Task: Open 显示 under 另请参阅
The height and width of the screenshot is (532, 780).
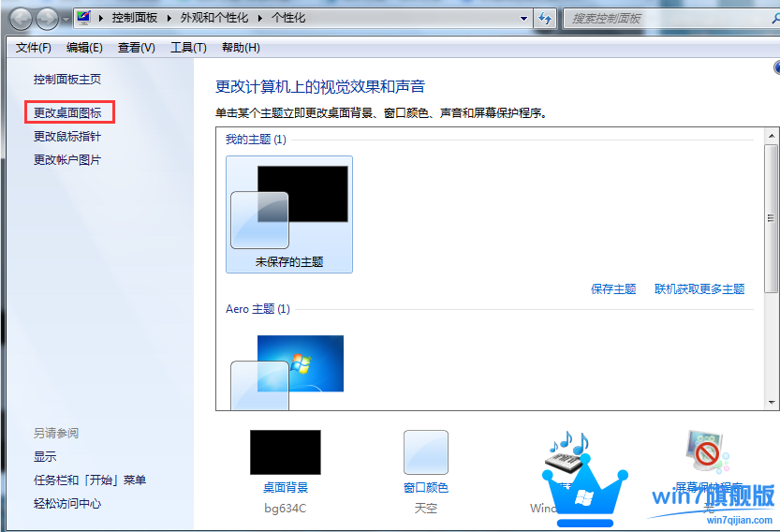Action: (45, 456)
